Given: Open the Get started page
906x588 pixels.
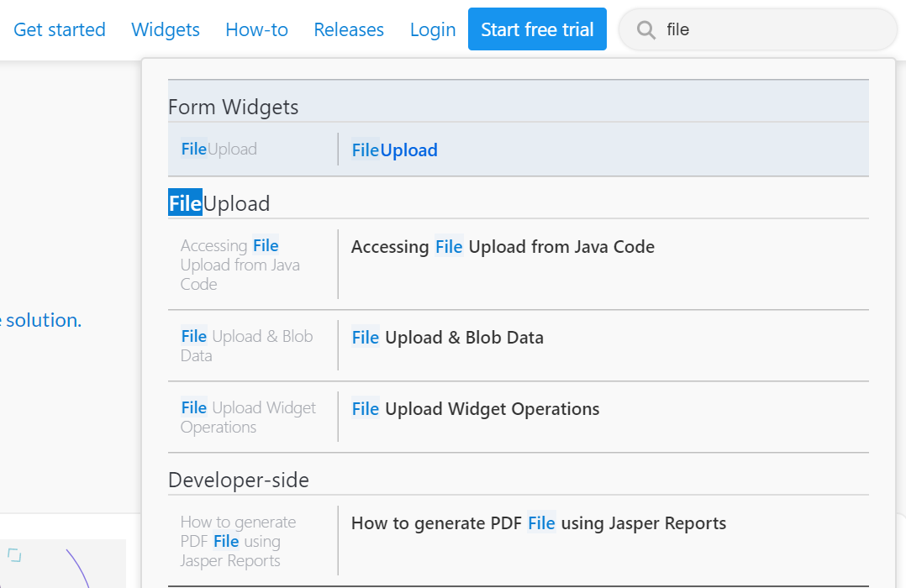Looking at the screenshot, I should coord(60,30).
